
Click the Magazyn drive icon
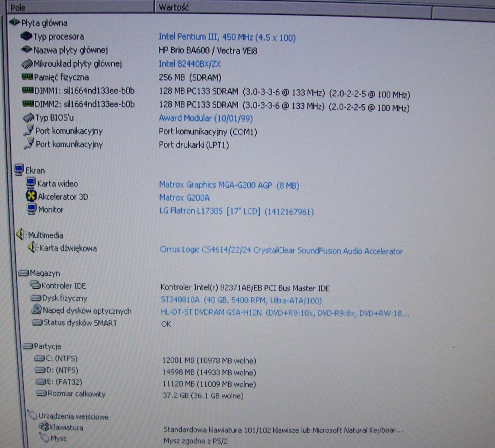[x=24, y=273]
